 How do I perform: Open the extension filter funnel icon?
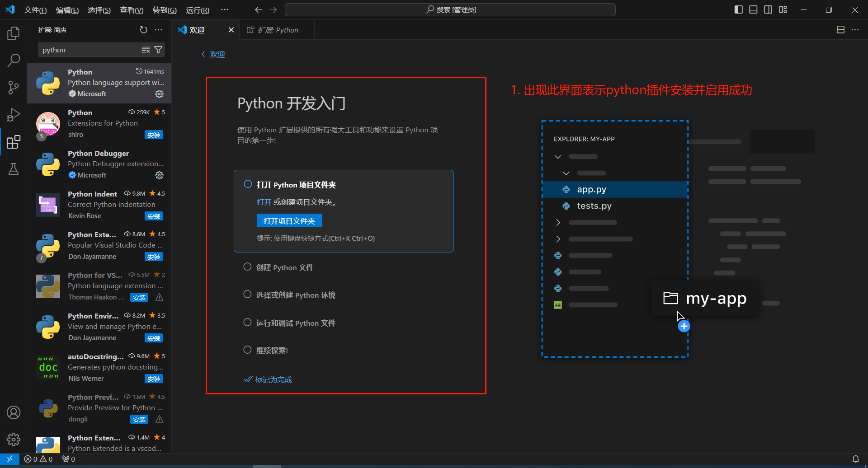(x=158, y=50)
